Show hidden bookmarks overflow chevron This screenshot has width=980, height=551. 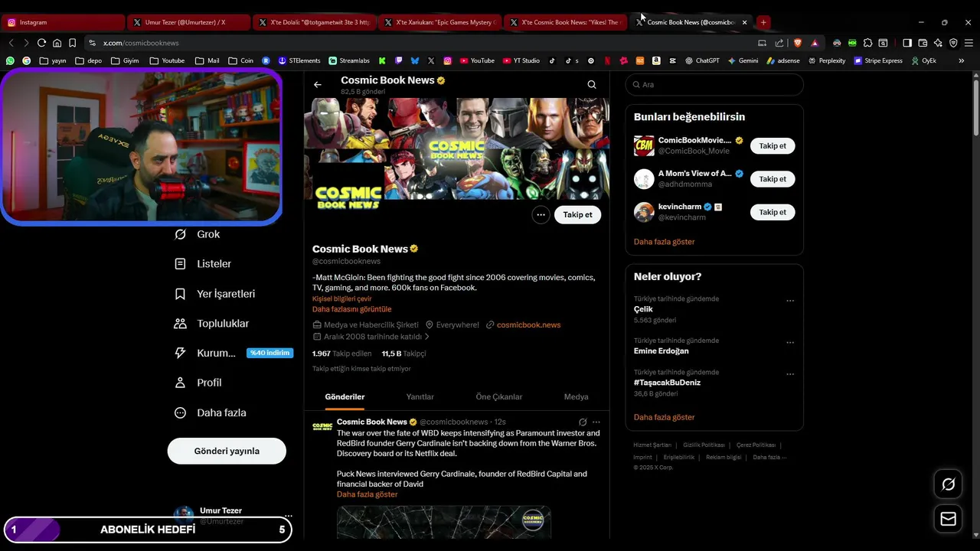(961, 60)
